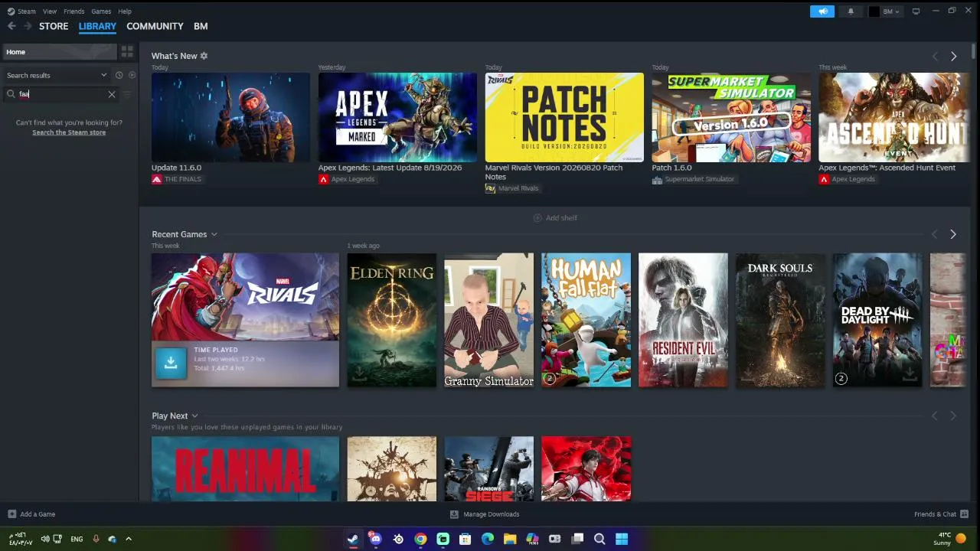The image size is (980, 551).
Task: Open Apex Legends Ascended Hunt Event news
Action: coord(894,117)
